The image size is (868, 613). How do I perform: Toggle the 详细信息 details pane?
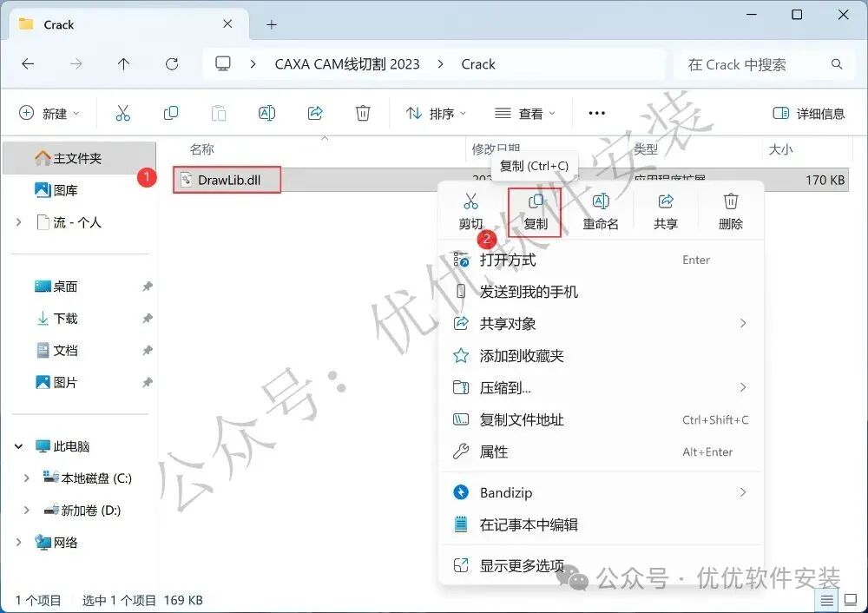pos(809,114)
